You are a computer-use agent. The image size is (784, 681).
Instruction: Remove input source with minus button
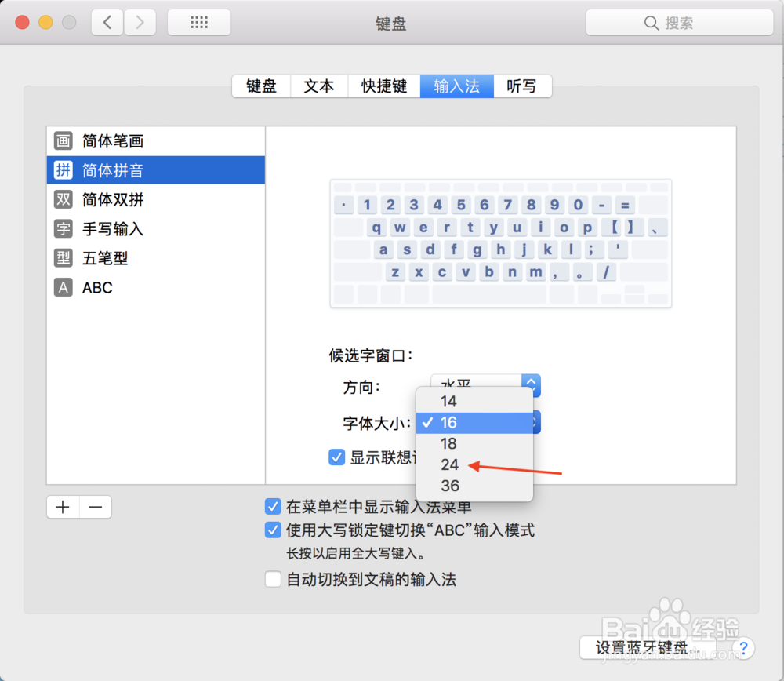click(96, 507)
